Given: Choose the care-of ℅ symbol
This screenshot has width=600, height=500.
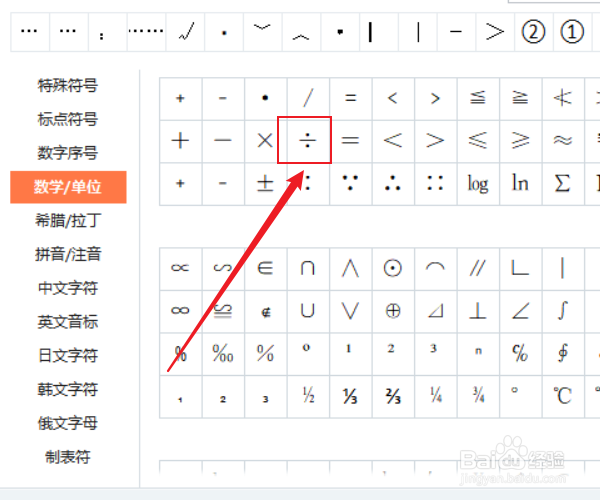Looking at the screenshot, I should click(x=520, y=353).
